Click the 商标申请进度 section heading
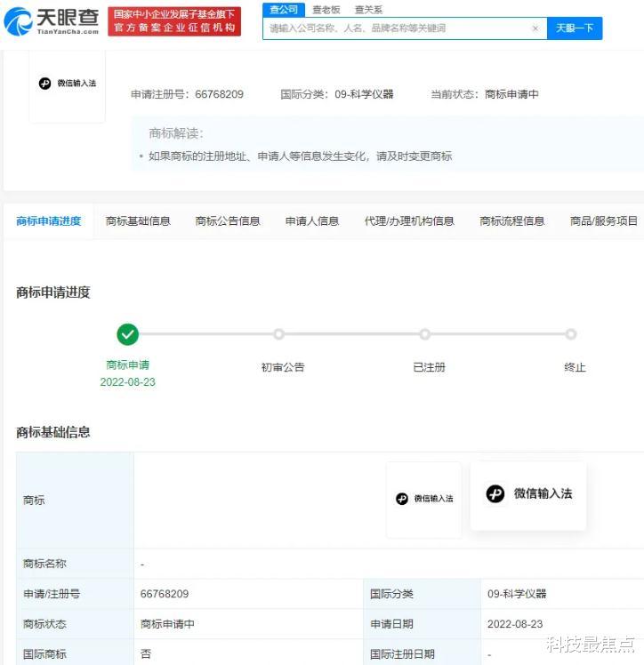The height and width of the screenshot is (665, 644). pyautogui.click(x=53, y=292)
